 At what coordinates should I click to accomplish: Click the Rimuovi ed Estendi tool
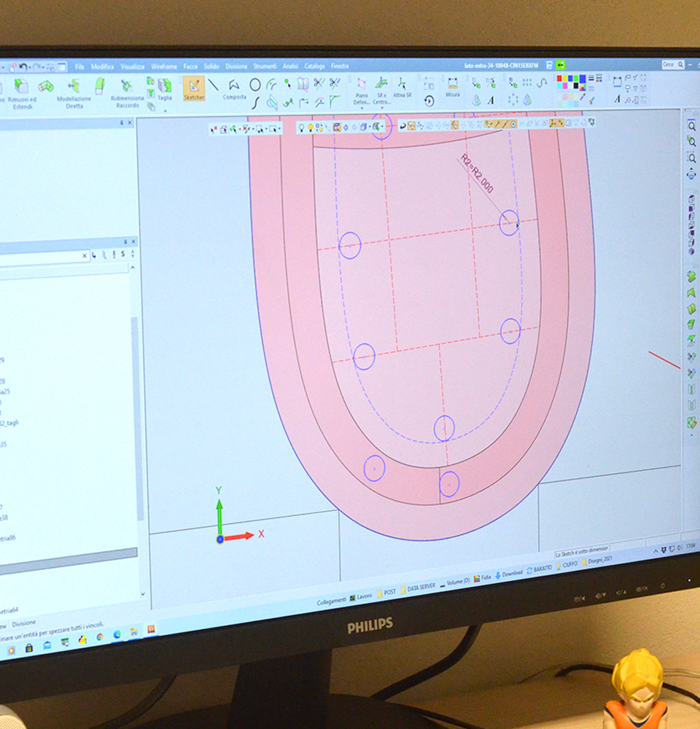click(x=22, y=93)
